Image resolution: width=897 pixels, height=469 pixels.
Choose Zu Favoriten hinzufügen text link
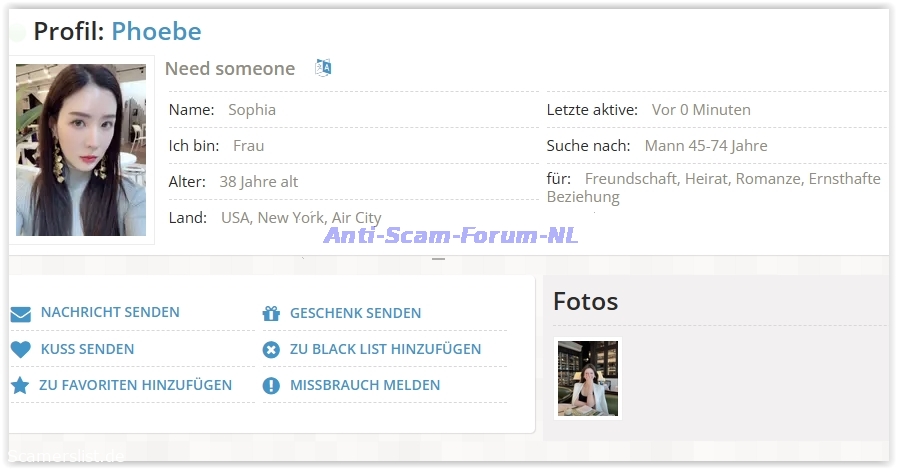tap(135, 385)
